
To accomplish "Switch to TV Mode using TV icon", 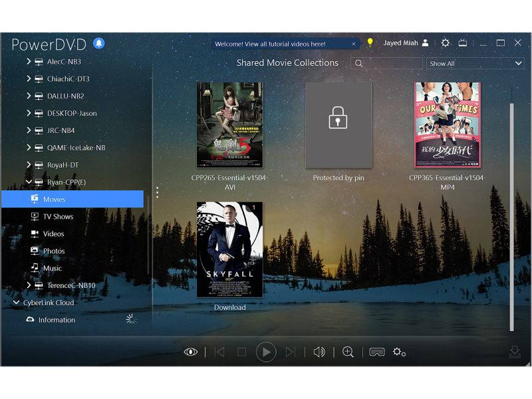I will tap(463, 42).
